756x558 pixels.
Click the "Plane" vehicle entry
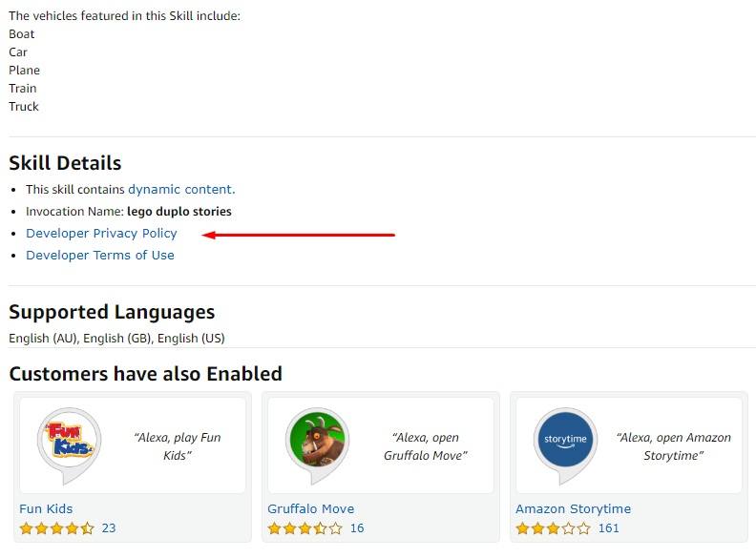point(24,71)
